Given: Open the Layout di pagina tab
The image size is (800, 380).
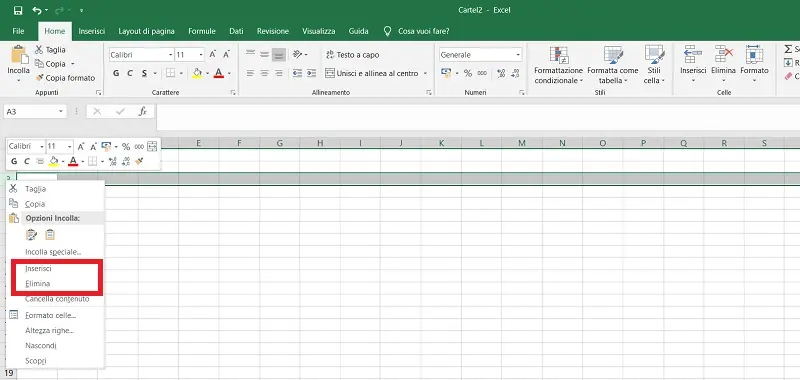Looking at the screenshot, I should click(x=146, y=31).
